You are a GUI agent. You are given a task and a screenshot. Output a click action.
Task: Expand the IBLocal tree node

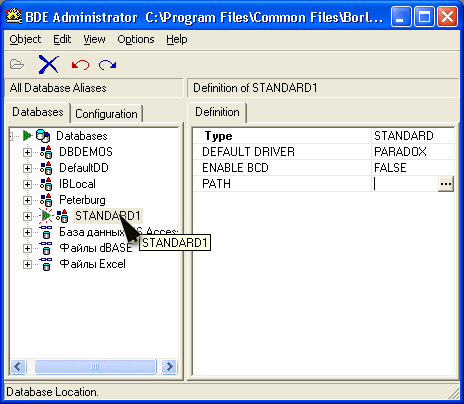point(27,184)
